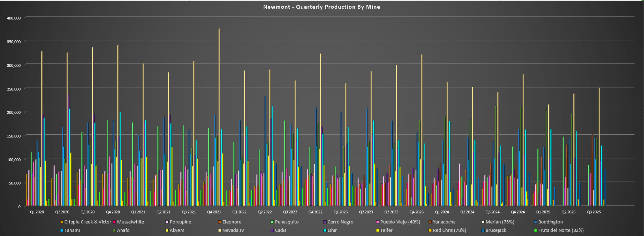Click the Q2 2023 category label

pyautogui.click(x=366, y=212)
